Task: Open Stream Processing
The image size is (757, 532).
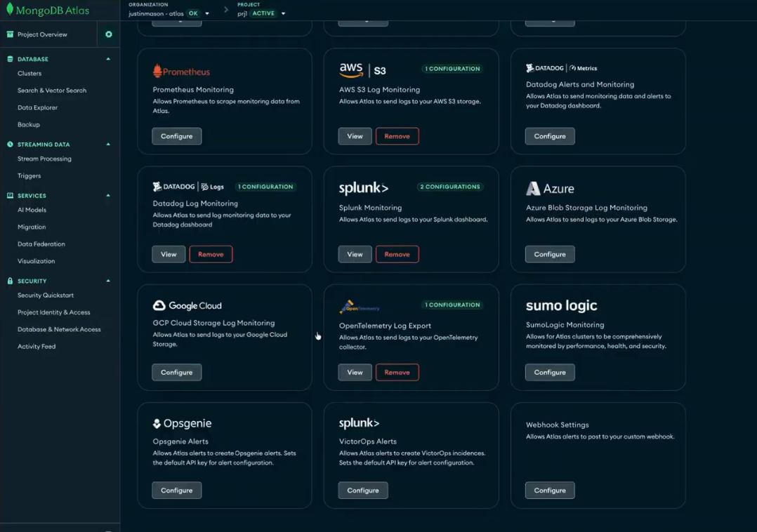Action: [44, 159]
